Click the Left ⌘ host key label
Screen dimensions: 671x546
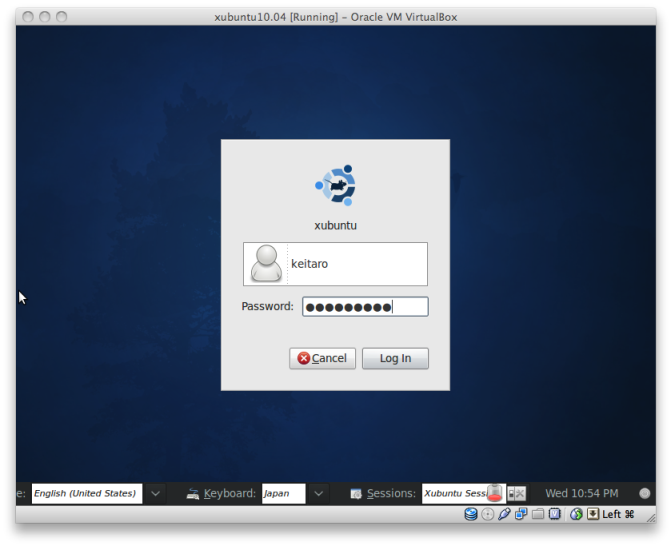618,514
